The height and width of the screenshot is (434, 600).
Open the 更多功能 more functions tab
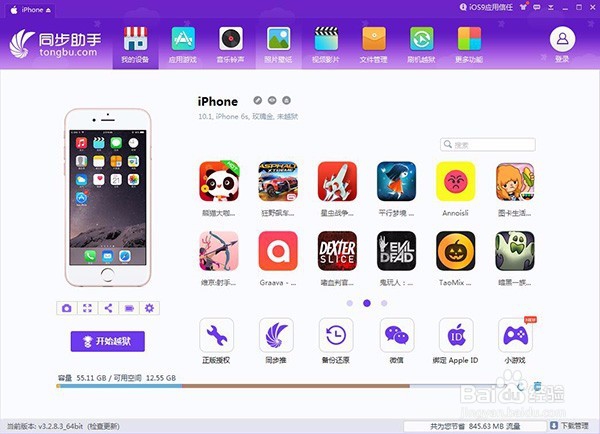click(469, 44)
